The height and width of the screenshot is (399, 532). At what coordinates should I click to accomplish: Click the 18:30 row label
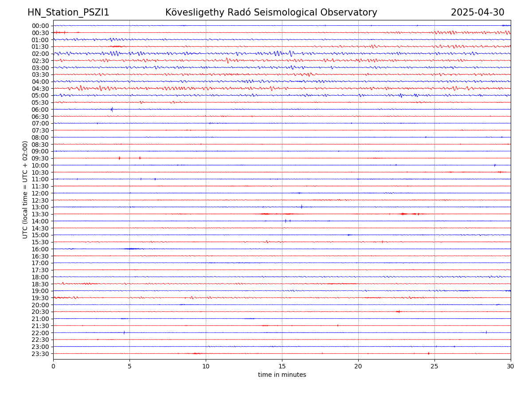[40, 284]
